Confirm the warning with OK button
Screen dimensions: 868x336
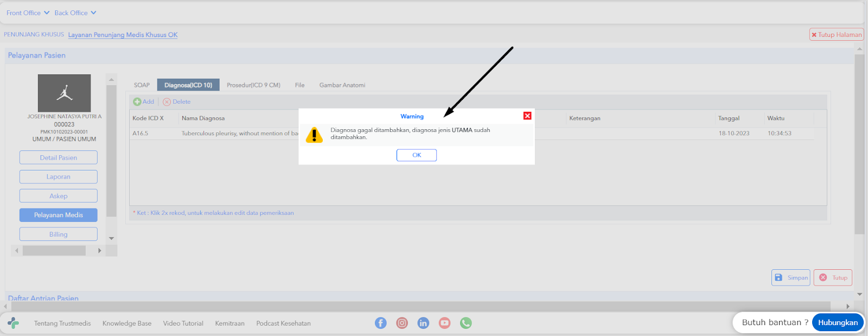click(x=417, y=155)
